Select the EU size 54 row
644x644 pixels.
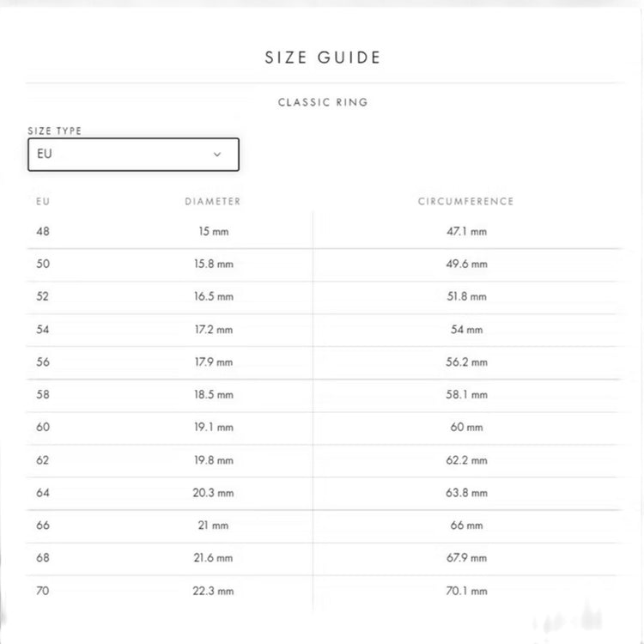[325, 330]
